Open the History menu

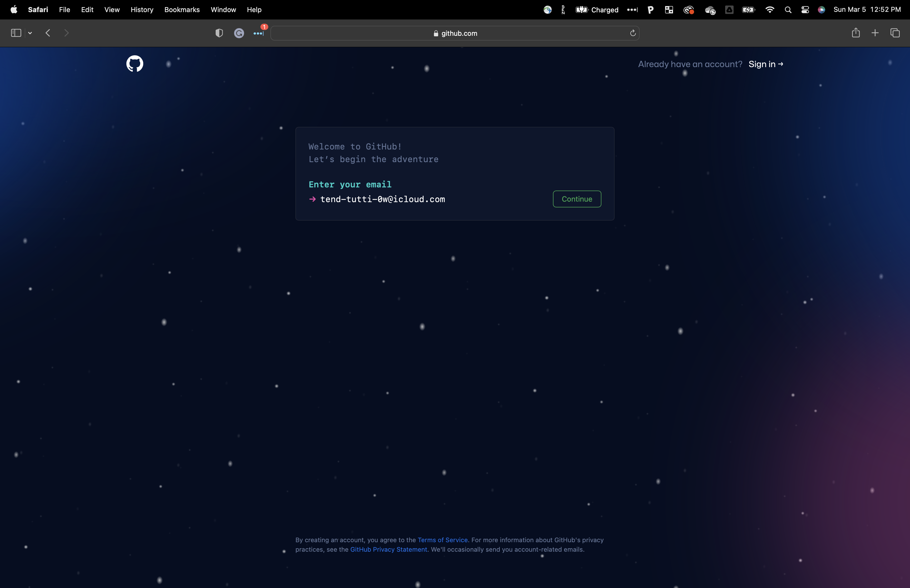point(142,9)
